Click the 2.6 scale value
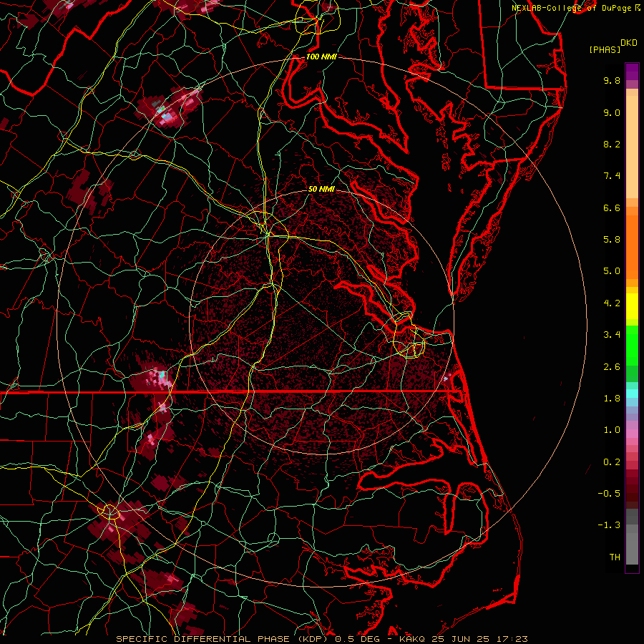The height and width of the screenshot is (644, 644). point(612,367)
